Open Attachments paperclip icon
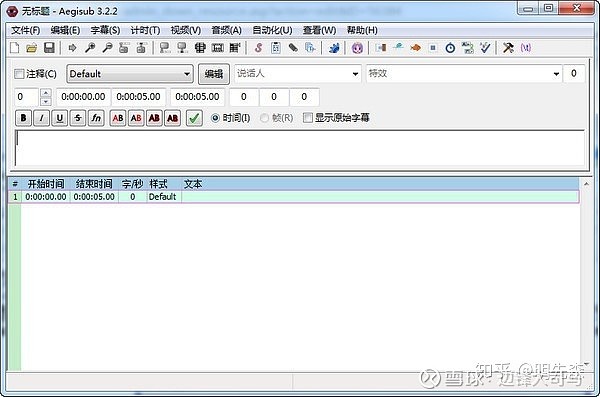Image resolution: width=600 pixels, height=397 pixels. 293,48
